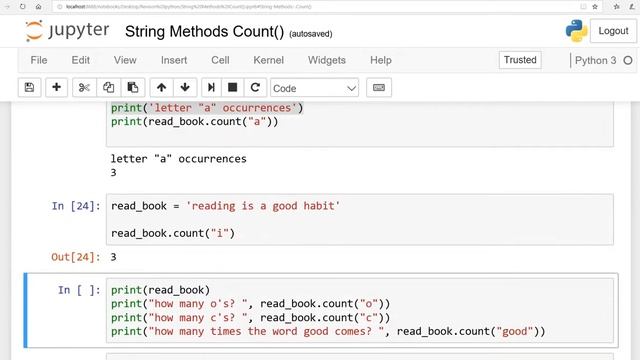Image resolution: width=640 pixels, height=360 pixels.
Task: Click inside the In [24] code cell
Action: [360, 220]
